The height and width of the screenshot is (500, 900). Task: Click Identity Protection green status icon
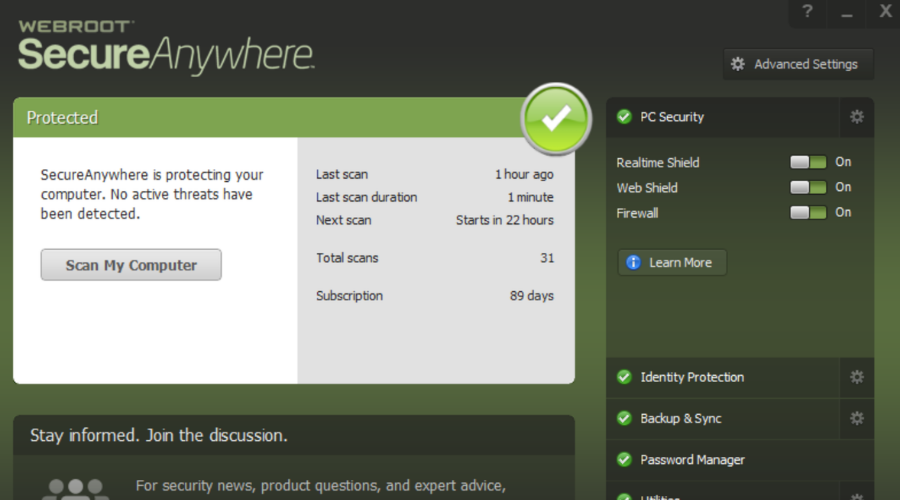[624, 377]
